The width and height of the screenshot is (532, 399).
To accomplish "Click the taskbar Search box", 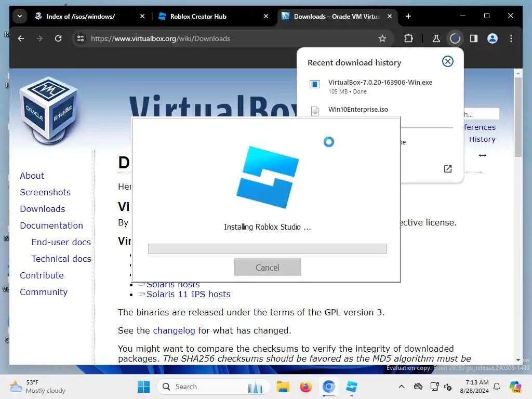I will (214, 387).
